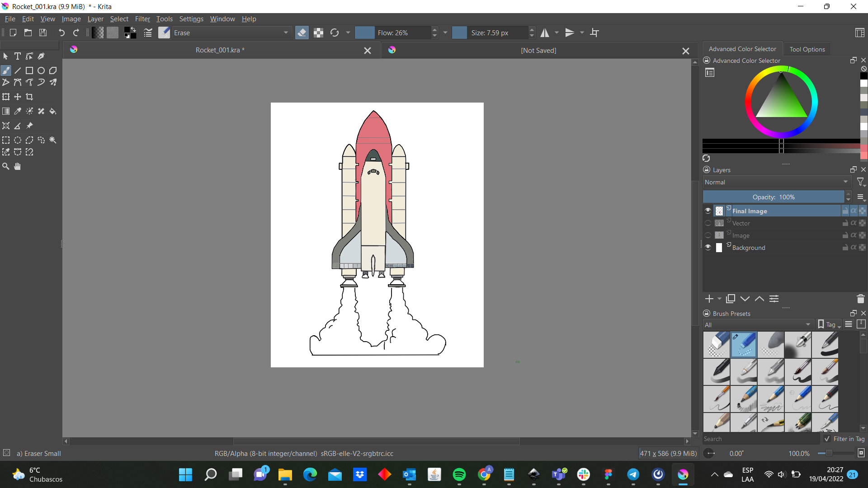Open the layer blend mode Normal dropdown
The image size is (868, 488).
click(x=777, y=182)
